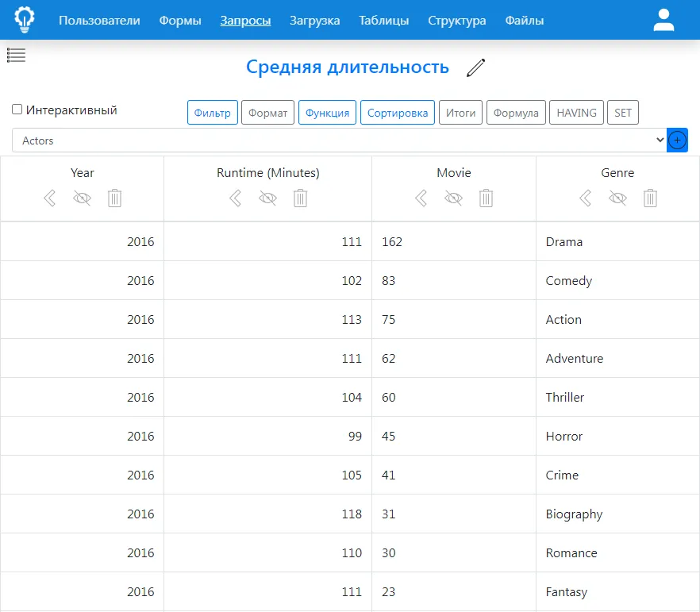This screenshot has height=612, width=700.
Task: Hide the Runtime (Minutes) column
Action: pos(268,198)
